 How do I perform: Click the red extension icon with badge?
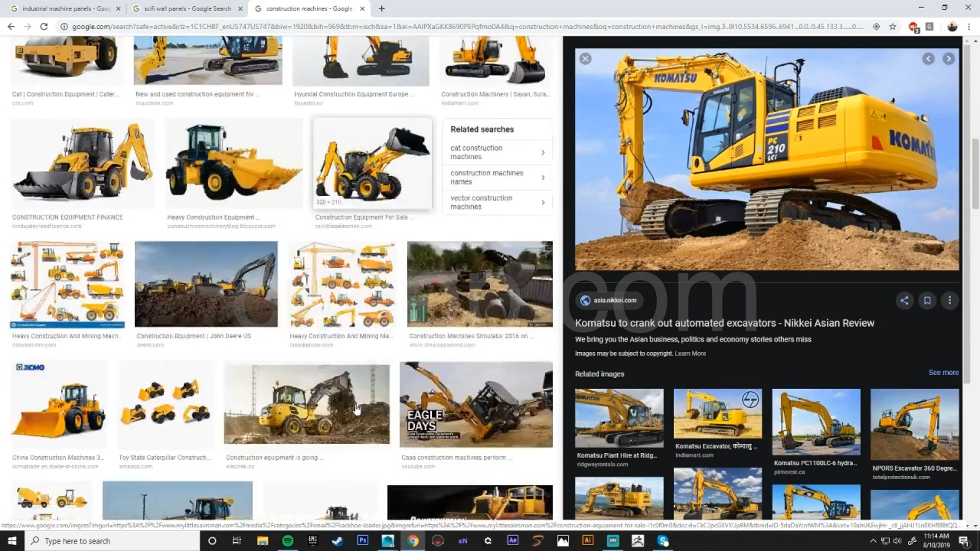tap(913, 27)
